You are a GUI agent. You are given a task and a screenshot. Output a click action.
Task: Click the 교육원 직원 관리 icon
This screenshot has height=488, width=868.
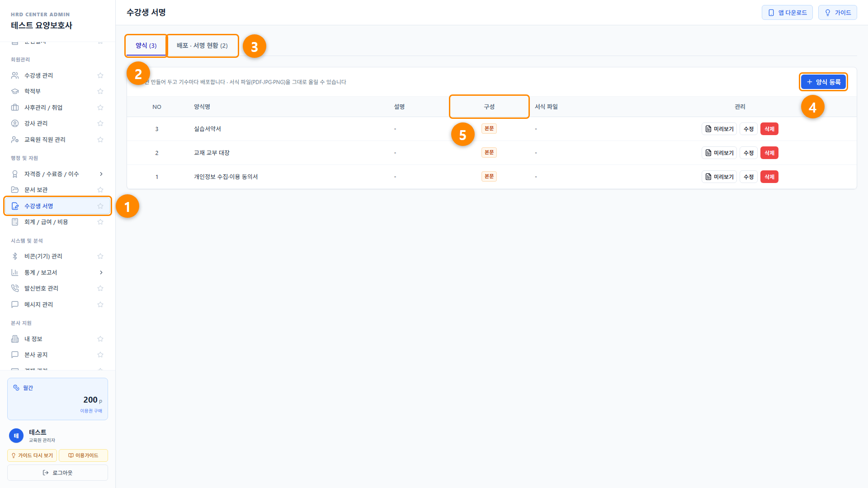[15, 140]
